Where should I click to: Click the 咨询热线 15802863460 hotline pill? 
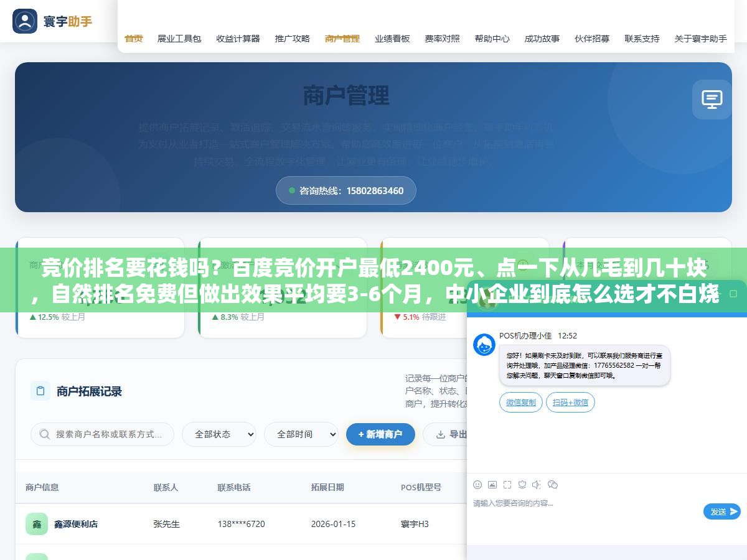(x=346, y=190)
